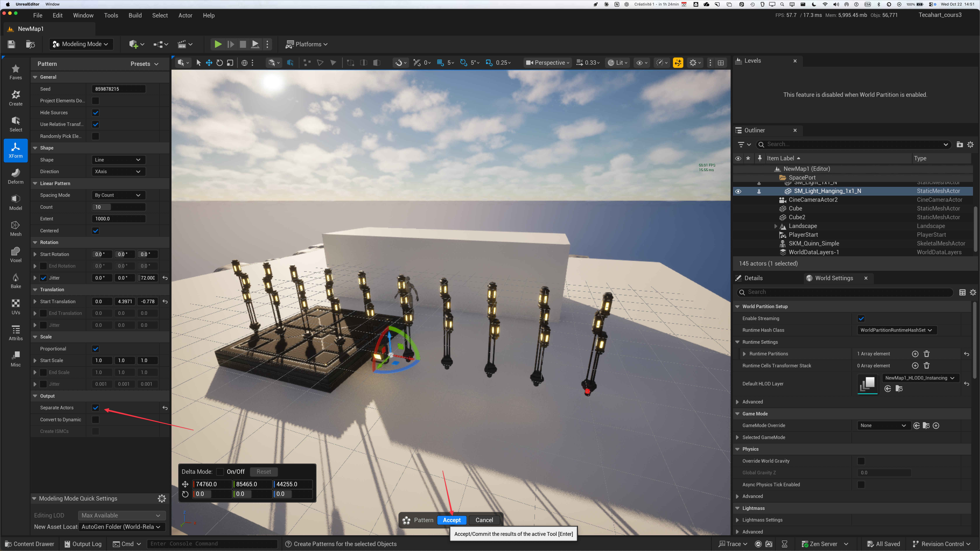Open Runtime Hash Class dropdown
Viewport: 980px width, 551px height.
click(x=897, y=330)
